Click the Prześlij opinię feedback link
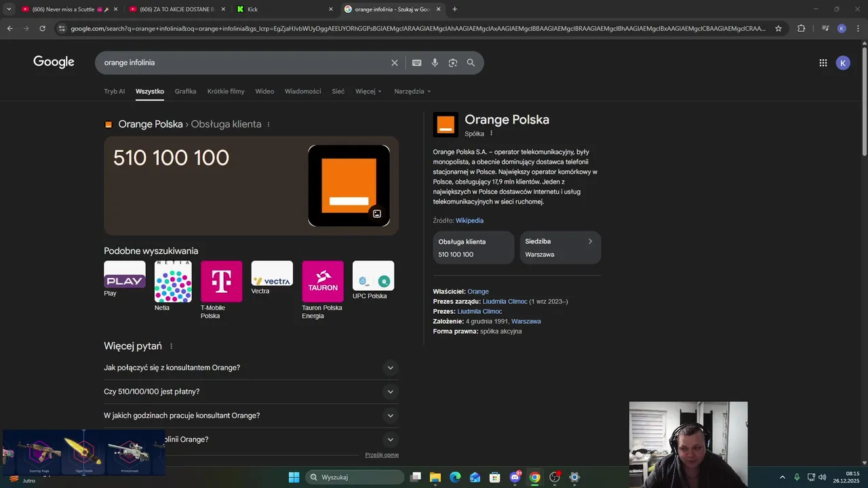Image resolution: width=868 pixels, height=488 pixels. 382,455
